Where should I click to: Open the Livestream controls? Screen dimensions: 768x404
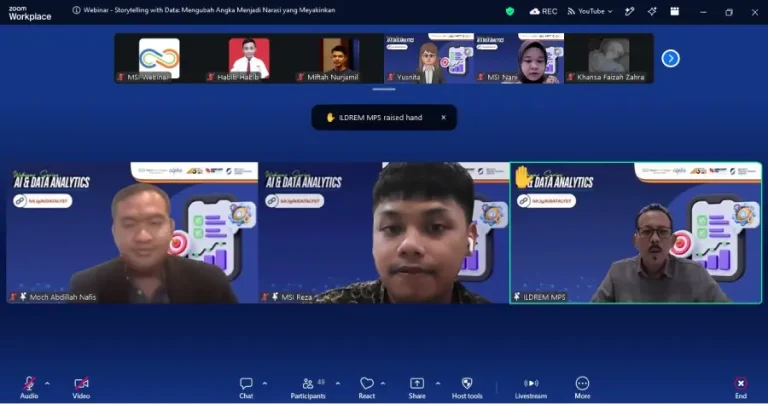[531, 387]
